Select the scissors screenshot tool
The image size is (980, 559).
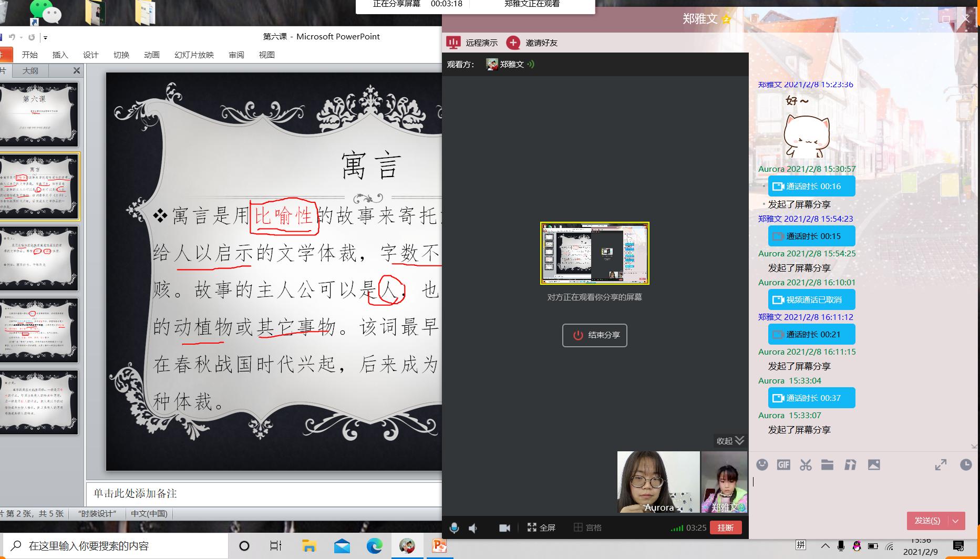click(806, 464)
